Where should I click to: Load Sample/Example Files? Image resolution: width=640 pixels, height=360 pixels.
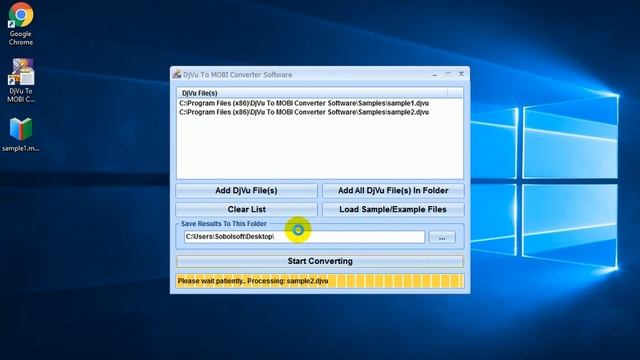[393, 209]
